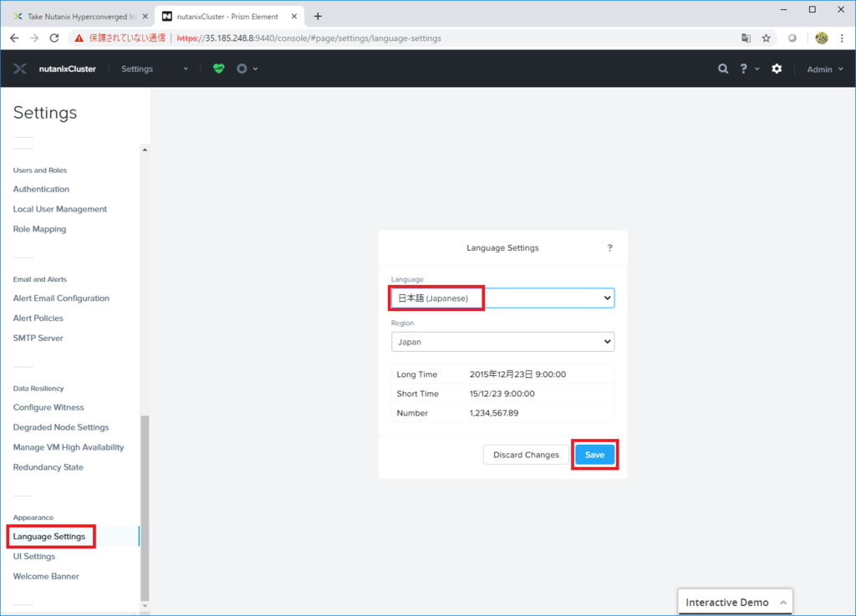Click the Appearance heading
This screenshot has width=856, height=616.
pos(33,517)
